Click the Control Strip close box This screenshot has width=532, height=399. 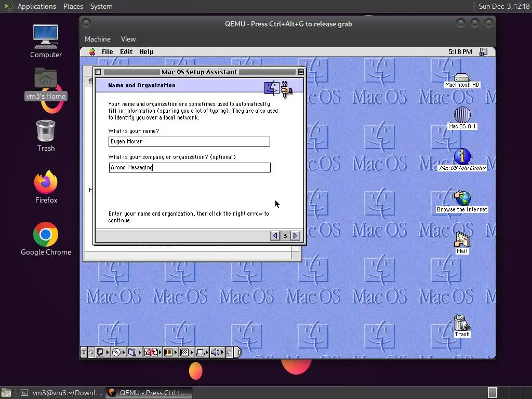pos(84,352)
